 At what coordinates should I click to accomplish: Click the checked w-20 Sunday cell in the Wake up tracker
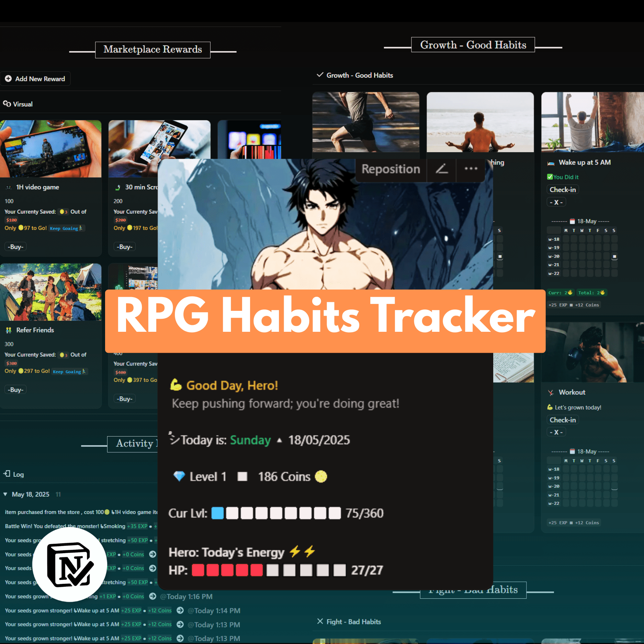pos(614,256)
